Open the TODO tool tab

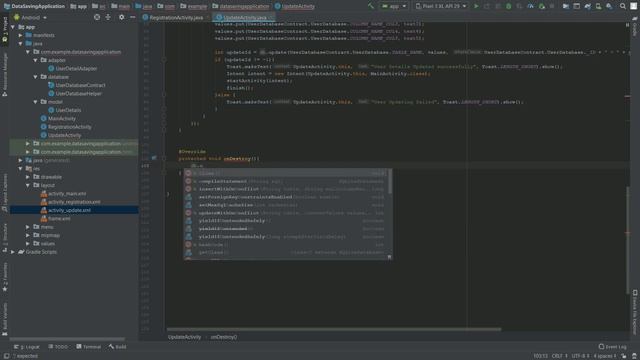coord(58,347)
